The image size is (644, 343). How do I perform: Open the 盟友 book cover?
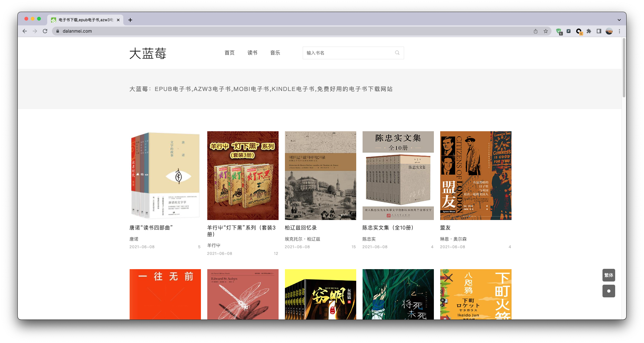pos(476,175)
